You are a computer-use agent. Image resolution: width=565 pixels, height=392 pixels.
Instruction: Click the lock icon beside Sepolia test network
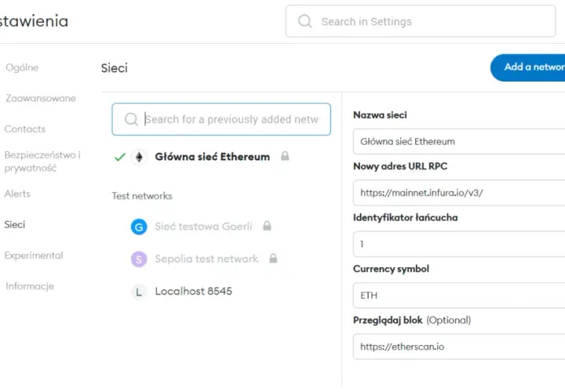click(x=273, y=258)
